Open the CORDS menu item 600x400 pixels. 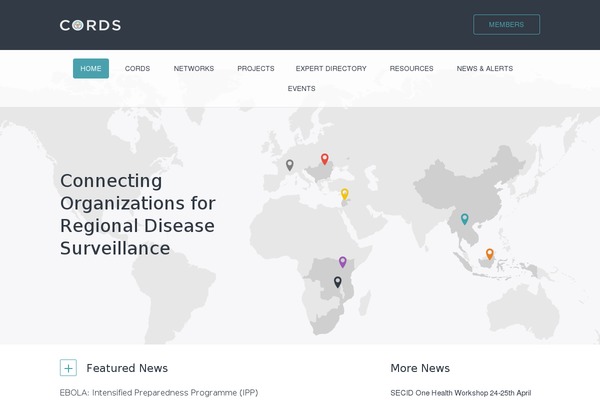[137, 68]
